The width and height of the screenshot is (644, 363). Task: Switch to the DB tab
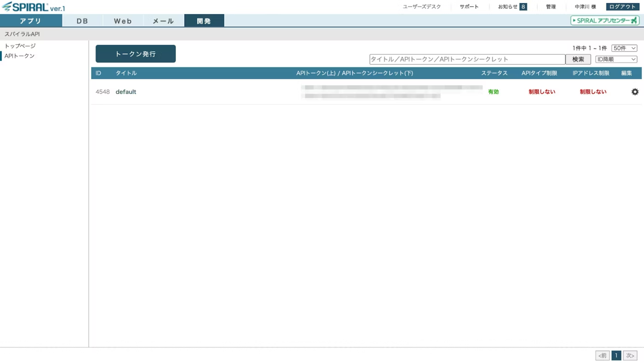82,20
